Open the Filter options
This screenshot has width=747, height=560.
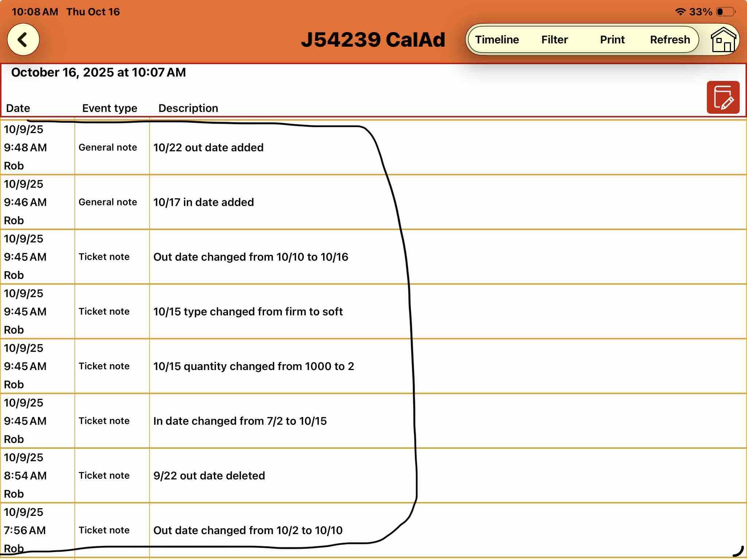554,40
